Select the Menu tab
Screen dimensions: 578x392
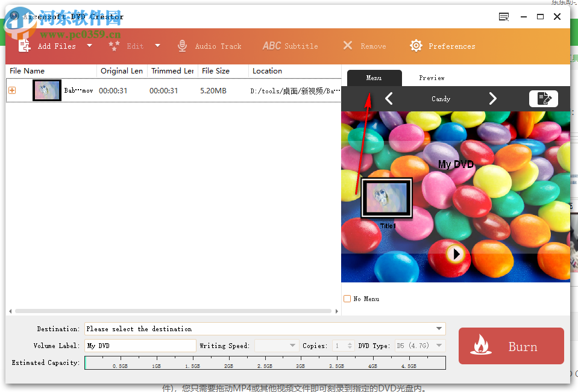tap(375, 78)
